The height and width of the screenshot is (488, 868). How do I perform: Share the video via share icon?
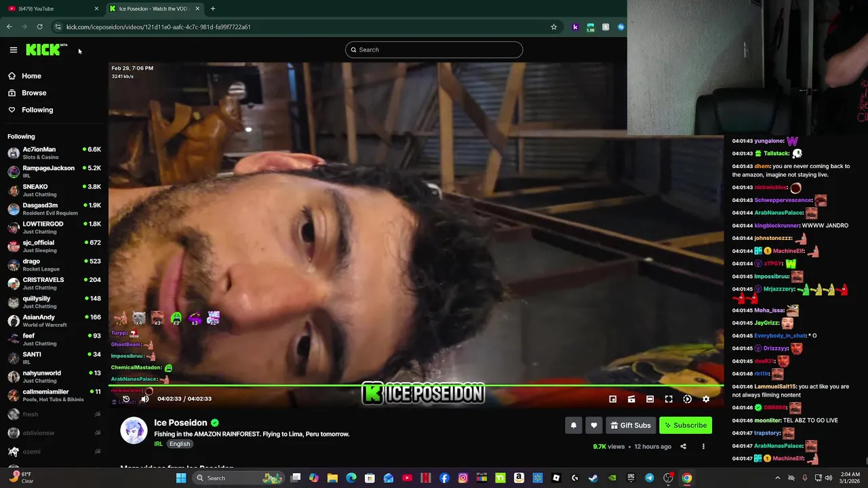683,447
